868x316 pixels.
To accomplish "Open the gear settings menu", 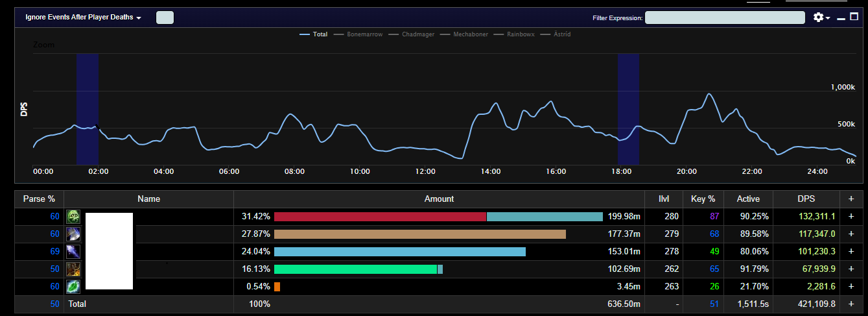I will (x=822, y=18).
